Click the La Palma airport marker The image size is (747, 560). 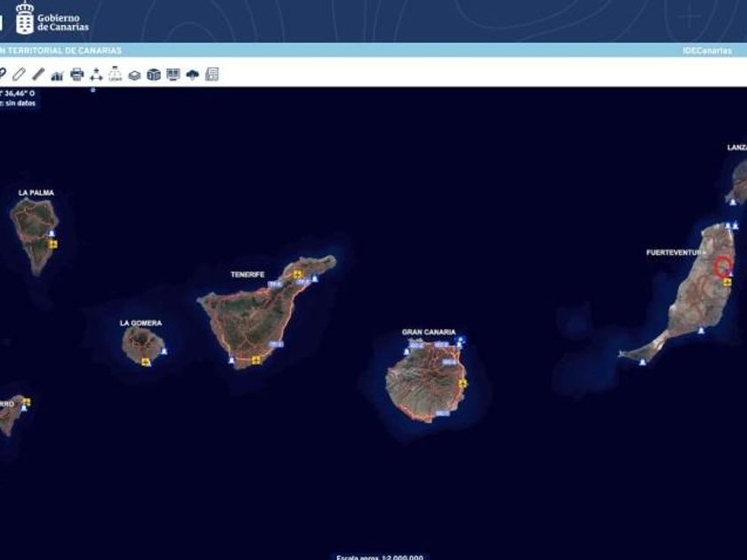[x=52, y=244]
